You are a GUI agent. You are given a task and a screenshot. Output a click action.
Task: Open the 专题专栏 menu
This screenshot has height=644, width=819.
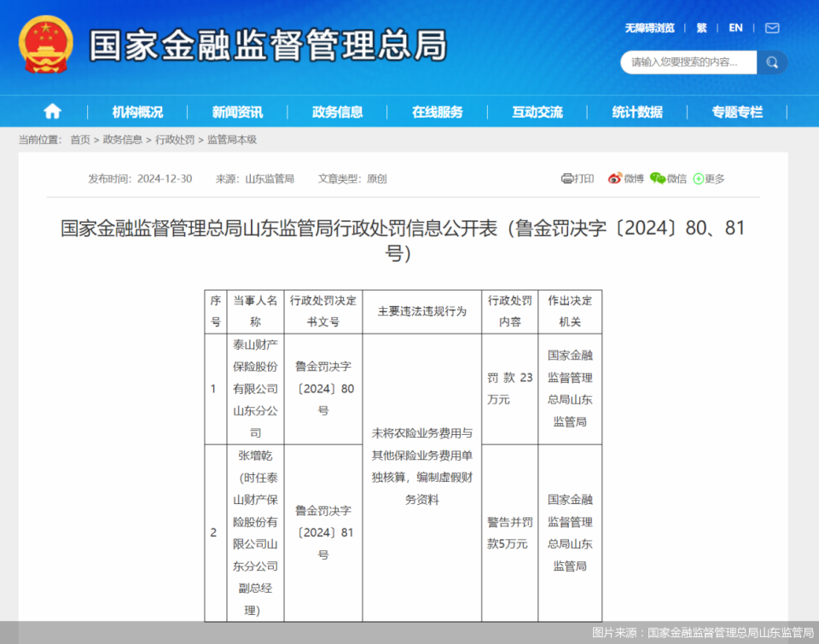[737, 112]
